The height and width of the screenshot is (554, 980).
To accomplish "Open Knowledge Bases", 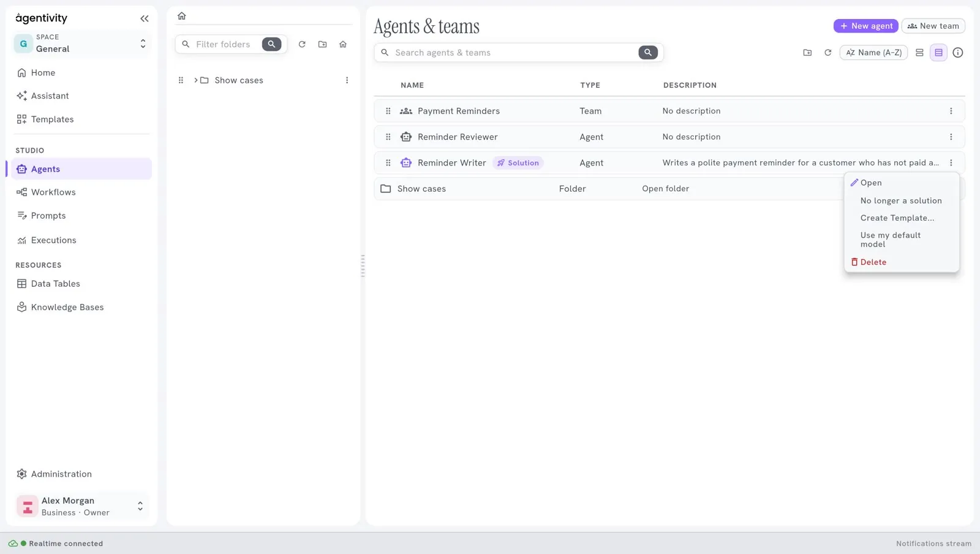I will 81,307.
